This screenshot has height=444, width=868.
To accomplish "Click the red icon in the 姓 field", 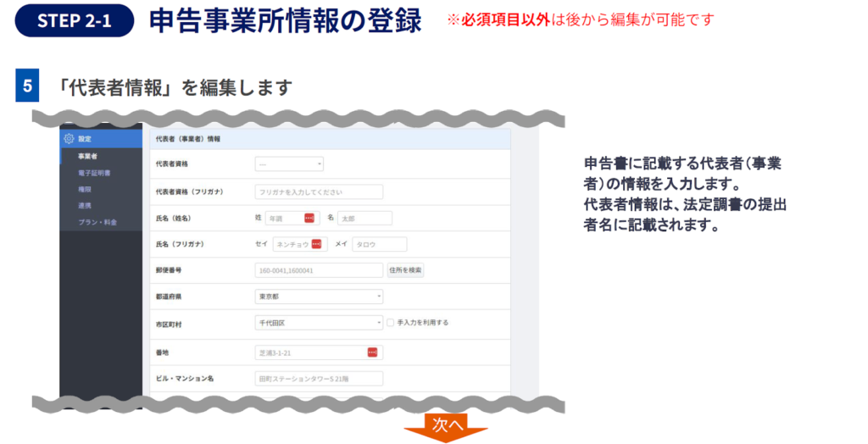I will pos(309,218).
